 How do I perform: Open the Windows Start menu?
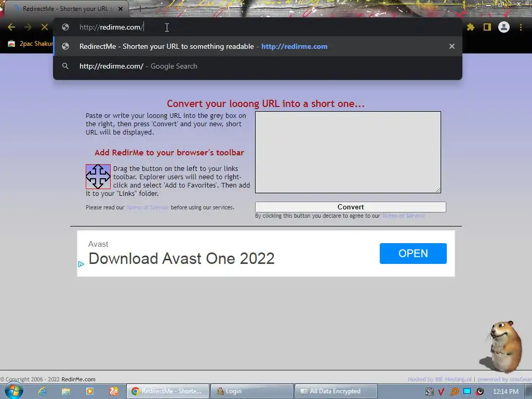(x=14, y=391)
